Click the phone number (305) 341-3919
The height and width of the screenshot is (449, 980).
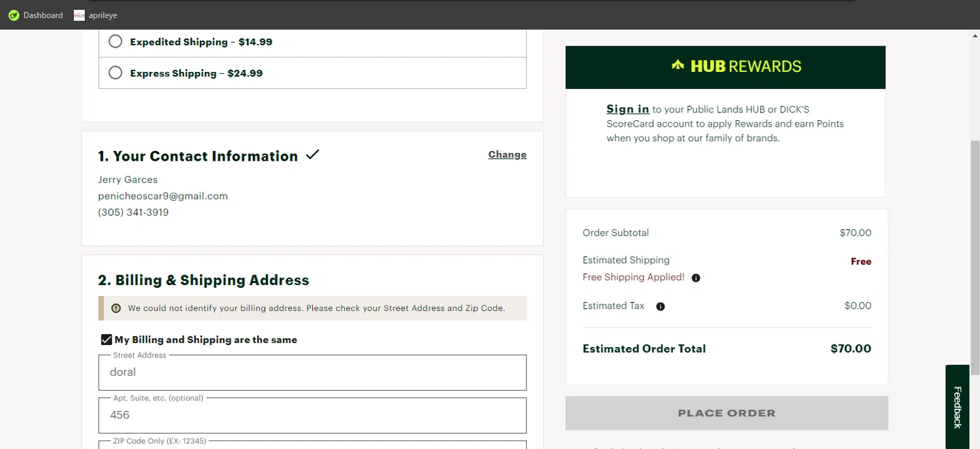pos(133,212)
